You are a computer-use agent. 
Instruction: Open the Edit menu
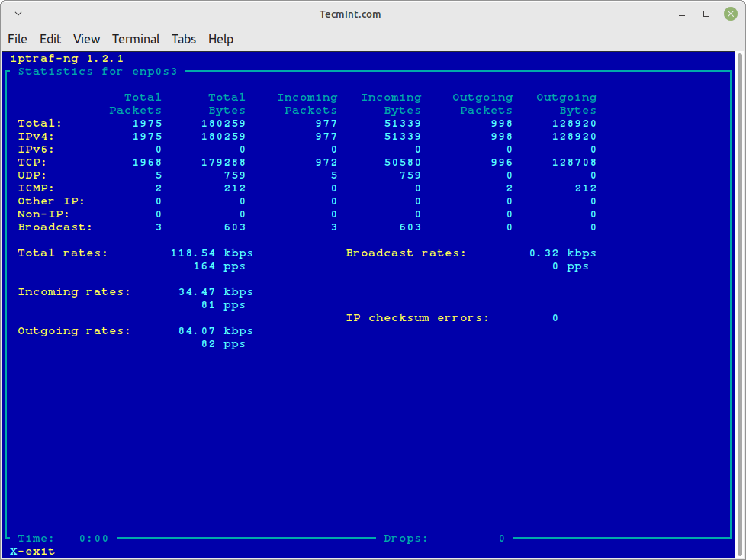click(50, 39)
